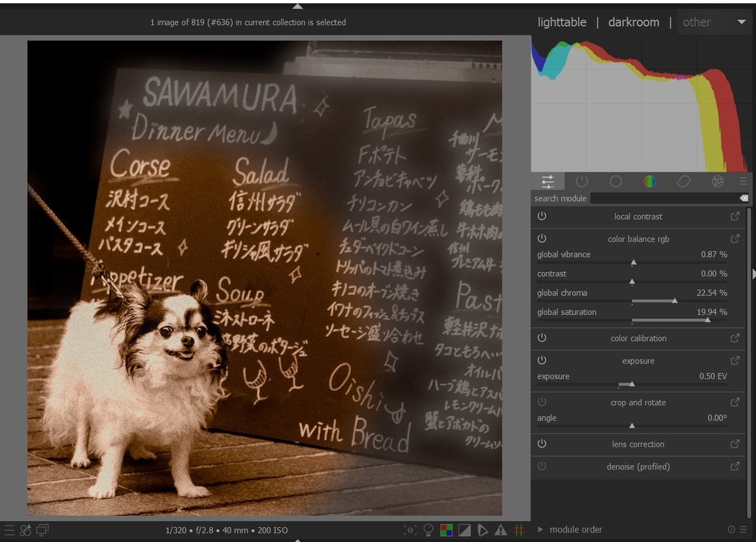Screen dimensions: 756x542
Task: Show active modules group tab
Action: [581, 182]
